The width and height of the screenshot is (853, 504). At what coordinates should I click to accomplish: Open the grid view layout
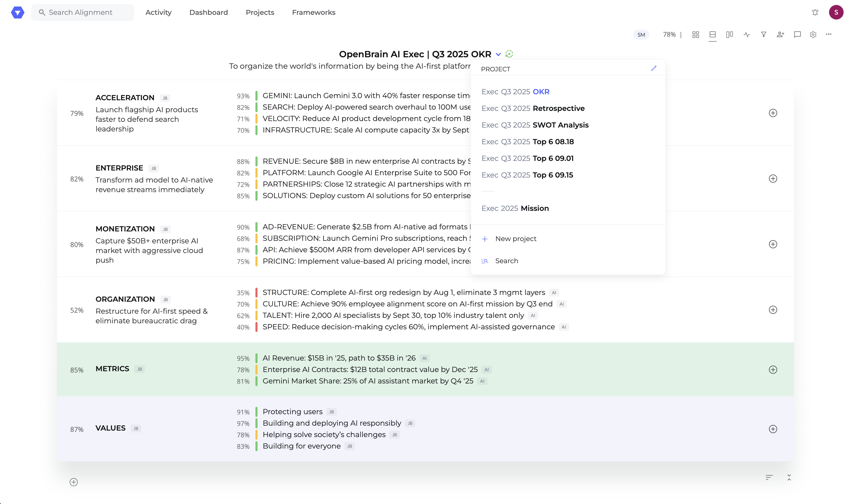coord(696,34)
